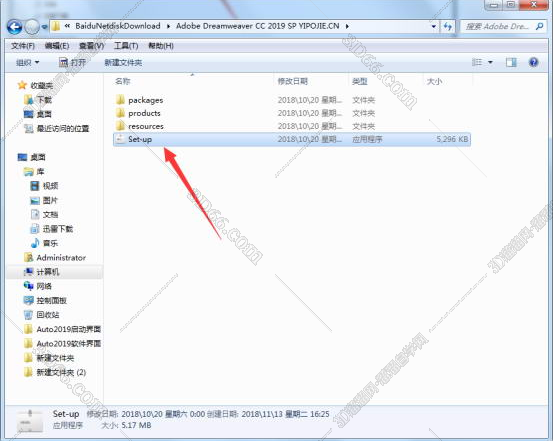This screenshot has width=553, height=441.
Task: Expand arrow after Adobe Dreamweaver breadcrumb
Action: pyautogui.click(x=347, y=26)
